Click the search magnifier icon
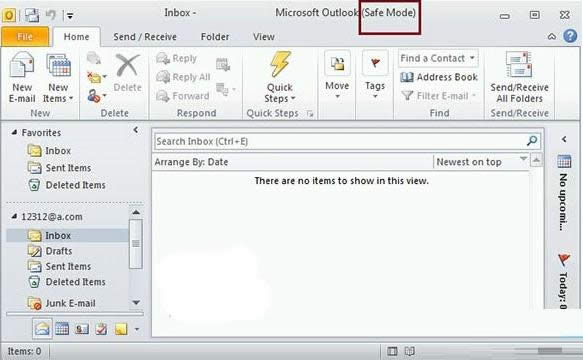The image size is (583, 360). [x=532, y=141]
